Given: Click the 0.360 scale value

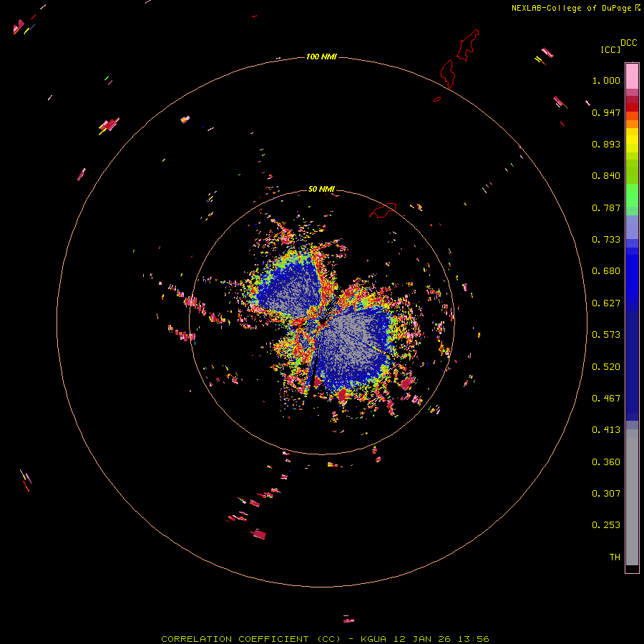Looking at the screenshot, I should [606, 462].
